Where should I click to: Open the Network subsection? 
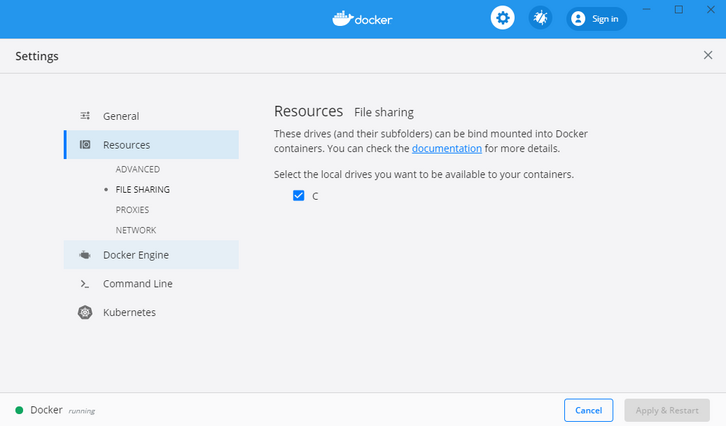[x=135, y=230]
